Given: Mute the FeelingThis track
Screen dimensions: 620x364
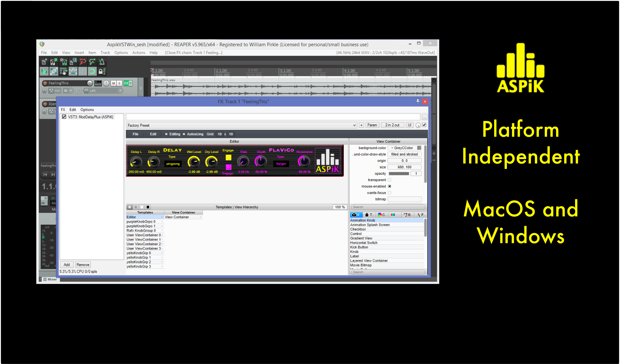Looking at the screenshot, I should (114, 83).
